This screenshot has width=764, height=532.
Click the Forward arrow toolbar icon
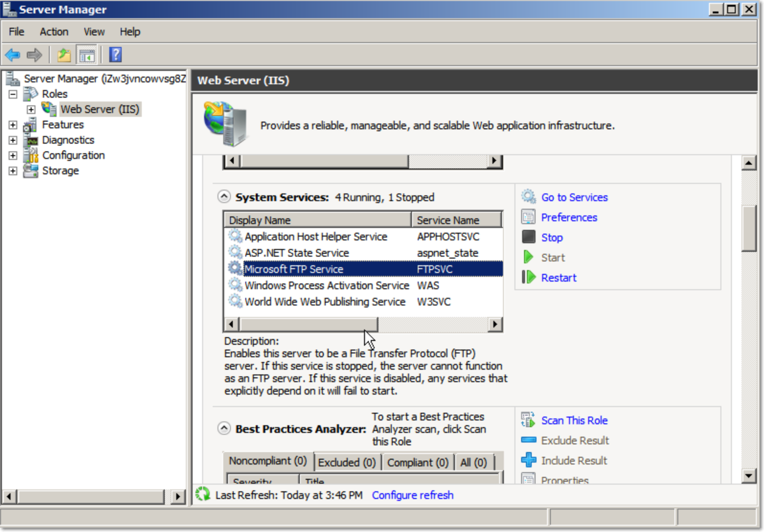pos(34,55)
